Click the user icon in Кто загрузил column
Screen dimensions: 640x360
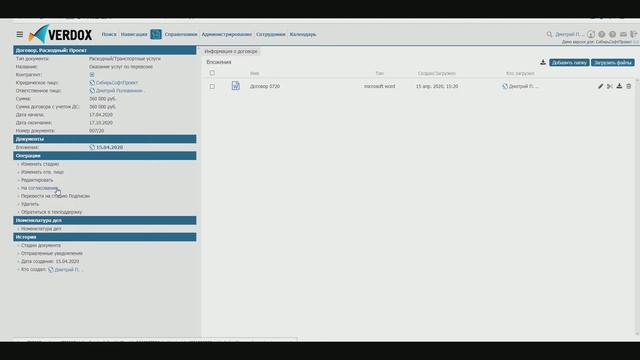505,87
